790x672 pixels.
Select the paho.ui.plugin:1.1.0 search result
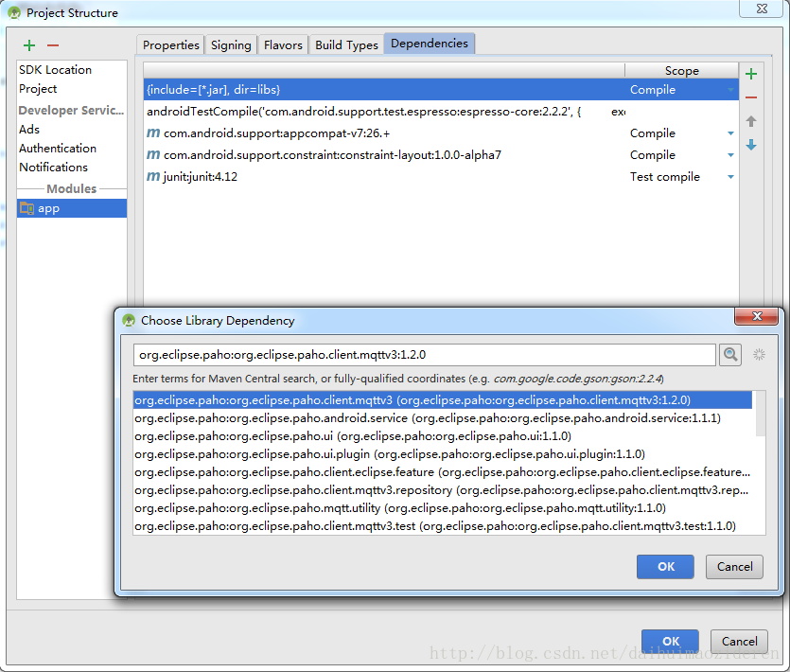click(443, 454)
